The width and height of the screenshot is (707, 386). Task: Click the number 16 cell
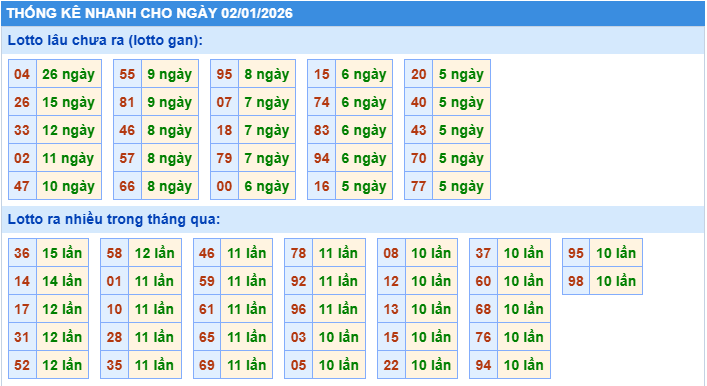click(321, 186)
